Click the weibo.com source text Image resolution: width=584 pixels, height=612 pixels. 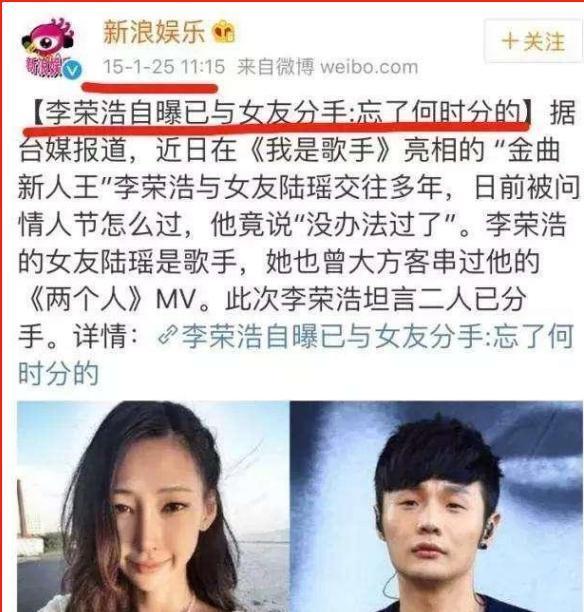click(369, 67)
